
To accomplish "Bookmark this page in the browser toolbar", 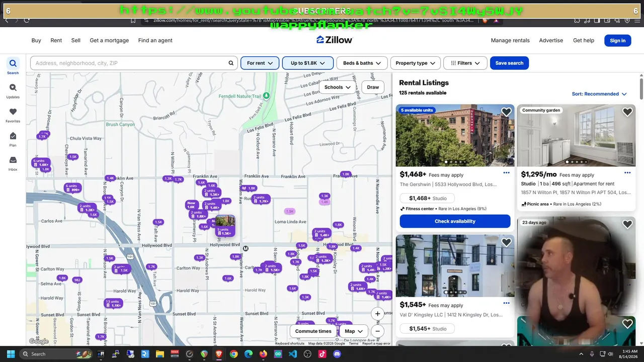I will click(x=133, y=20).
